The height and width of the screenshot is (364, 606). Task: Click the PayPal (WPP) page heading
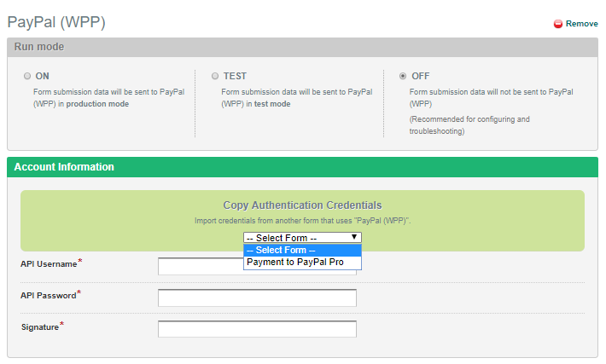pos(56,22)
